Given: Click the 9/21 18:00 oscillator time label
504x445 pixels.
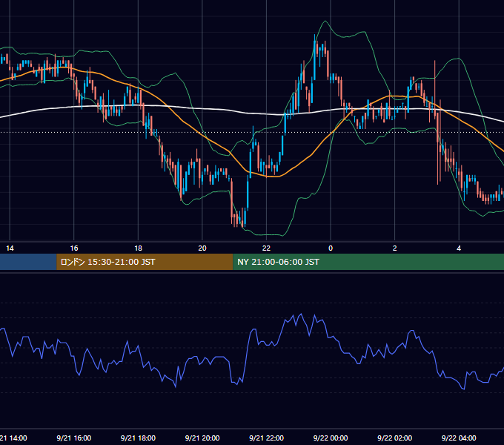Looking at the screenshot, I should [x=138, y=438].
